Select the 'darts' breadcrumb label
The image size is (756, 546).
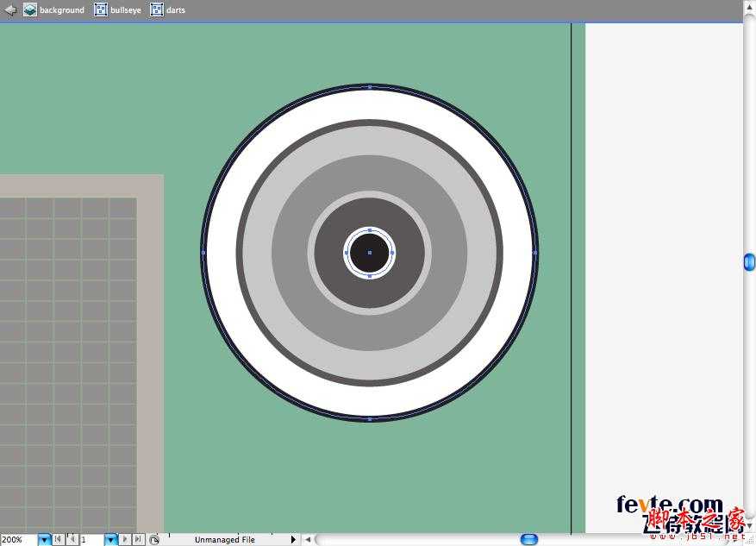pyautogui.click(x=176, y=10)
